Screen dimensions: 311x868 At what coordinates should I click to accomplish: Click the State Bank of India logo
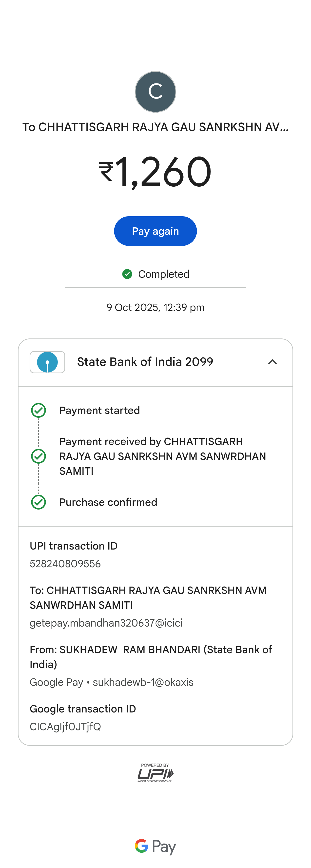[47, 362]
